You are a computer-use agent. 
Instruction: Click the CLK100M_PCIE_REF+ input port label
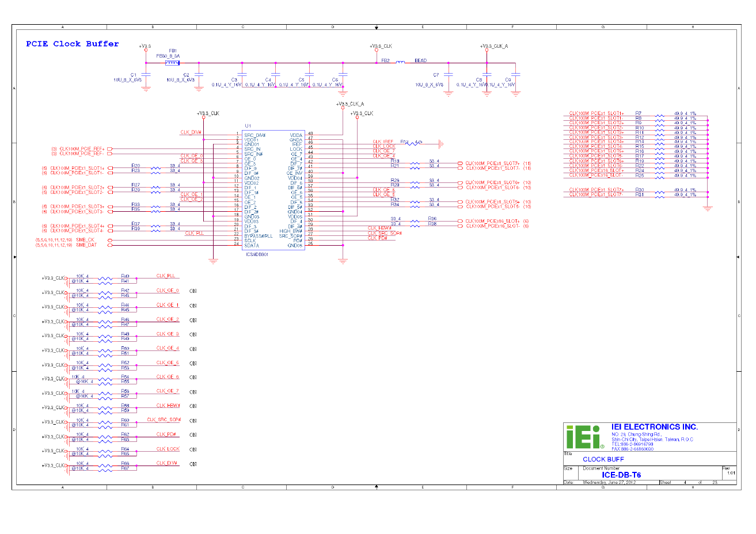click(82, 149)
